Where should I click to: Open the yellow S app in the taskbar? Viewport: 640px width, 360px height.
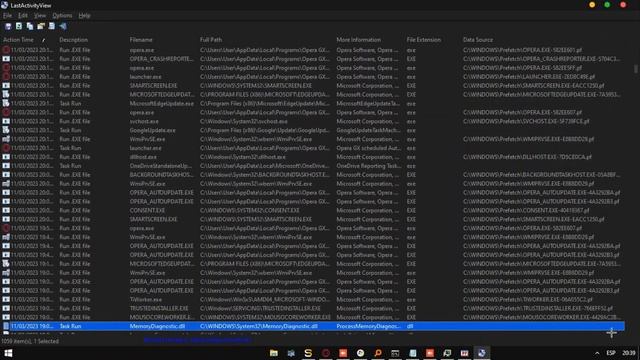(x=308, y=353)
